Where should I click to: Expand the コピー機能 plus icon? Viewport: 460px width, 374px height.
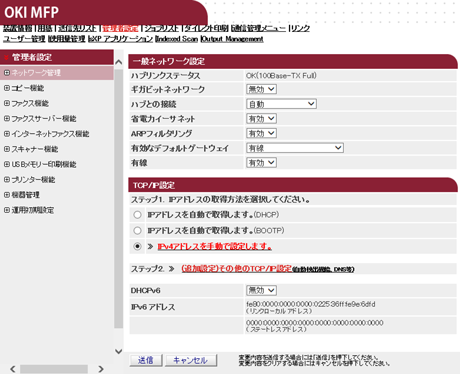click(x=7, y=88)
